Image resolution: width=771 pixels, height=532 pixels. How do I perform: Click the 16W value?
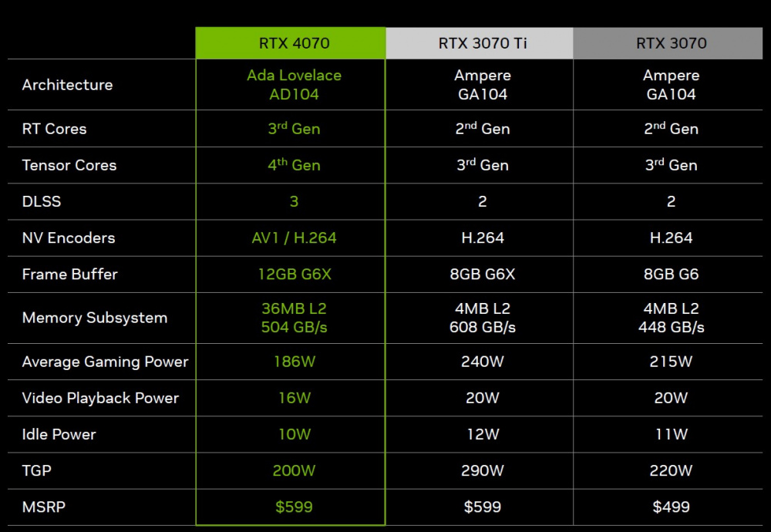click(x=295, y=399)
